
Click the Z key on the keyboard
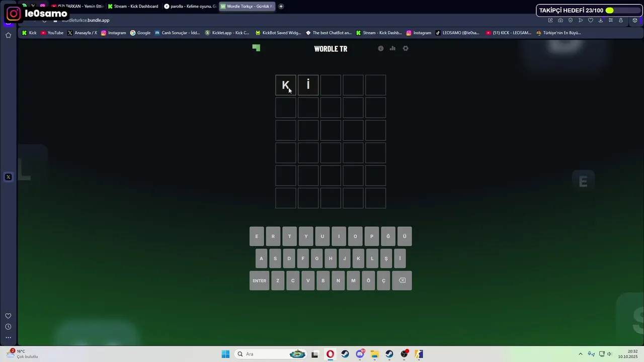click(278, 281)
